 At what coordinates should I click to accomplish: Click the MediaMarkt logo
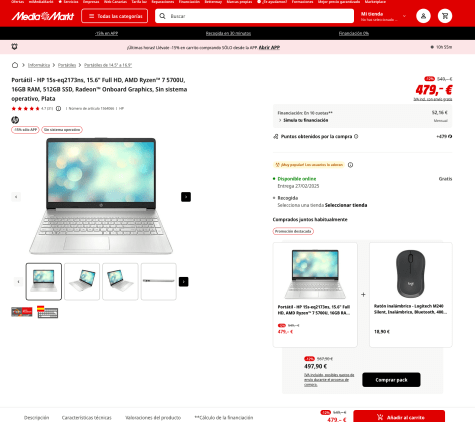click(43, 16)
